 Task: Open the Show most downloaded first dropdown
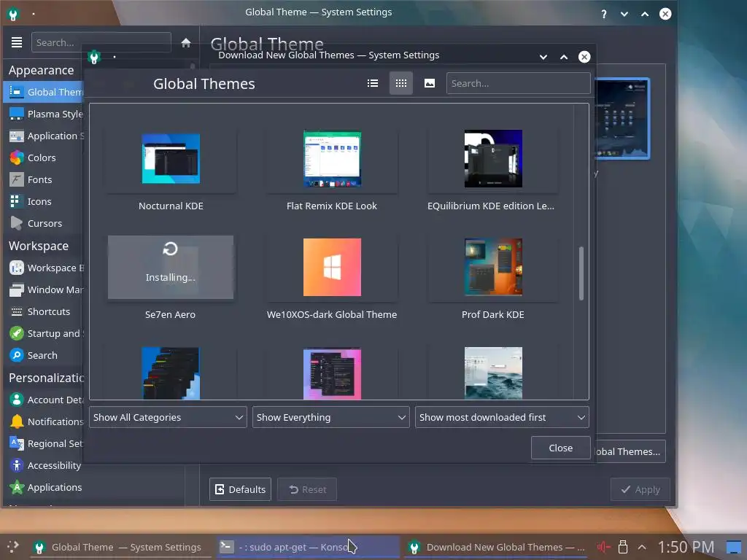502,417
